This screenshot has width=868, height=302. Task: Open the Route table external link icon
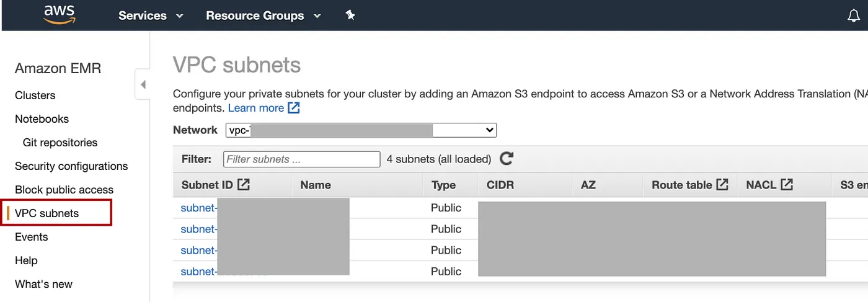click(x=722, y=184)
